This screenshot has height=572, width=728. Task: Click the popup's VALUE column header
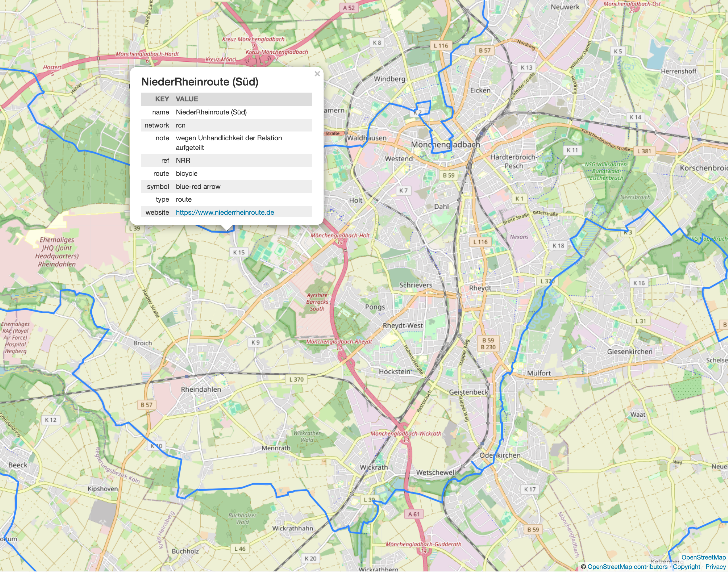pos(187,99)
